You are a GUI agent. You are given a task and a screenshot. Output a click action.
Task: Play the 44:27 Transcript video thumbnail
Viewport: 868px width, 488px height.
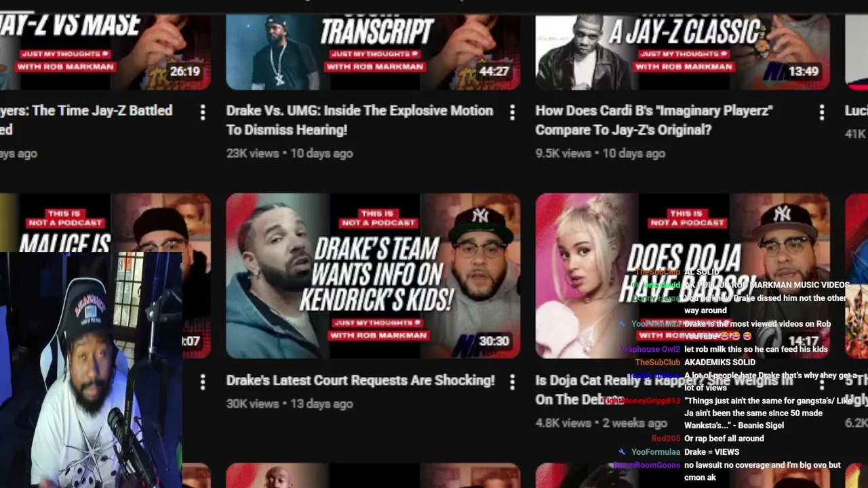[373, 53]
